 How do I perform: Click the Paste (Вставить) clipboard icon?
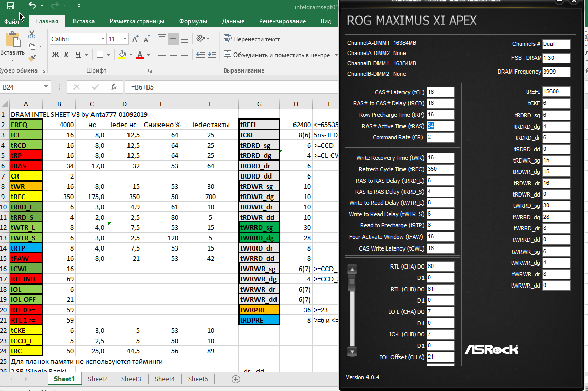click(12, 40)
